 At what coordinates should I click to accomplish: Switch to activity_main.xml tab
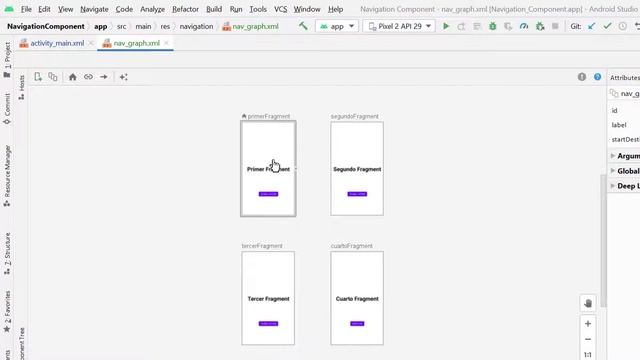(x=57, y=43)
